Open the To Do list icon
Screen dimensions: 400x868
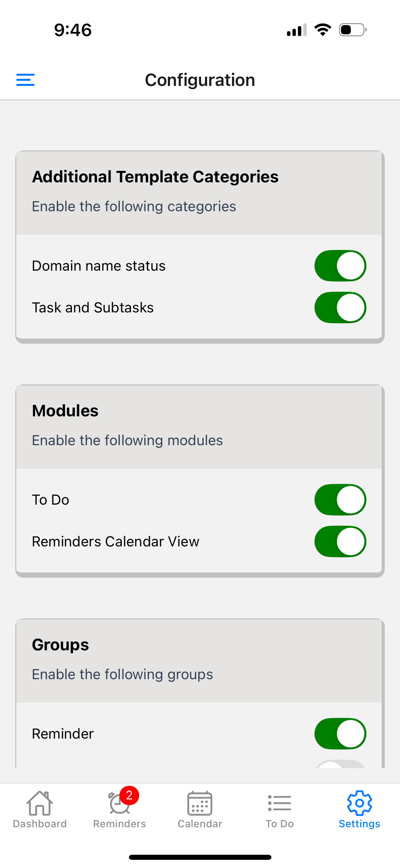(280, 803)
